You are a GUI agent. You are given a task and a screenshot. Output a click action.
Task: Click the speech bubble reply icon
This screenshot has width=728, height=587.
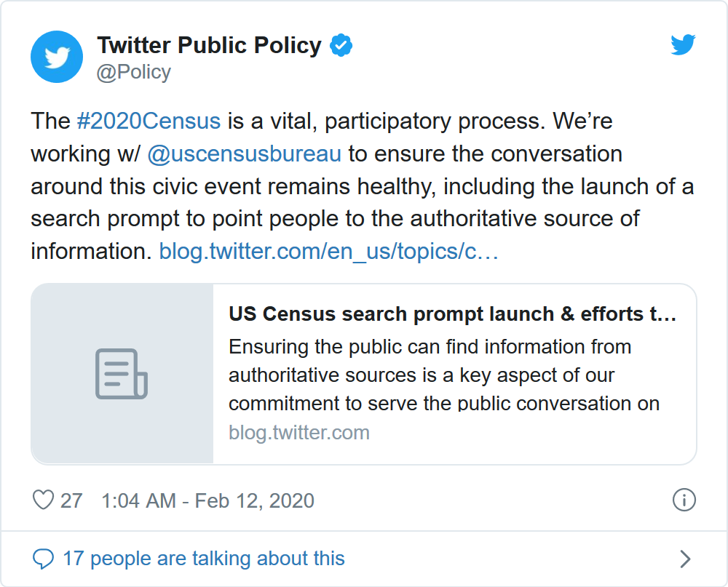[x=44, y=559]
